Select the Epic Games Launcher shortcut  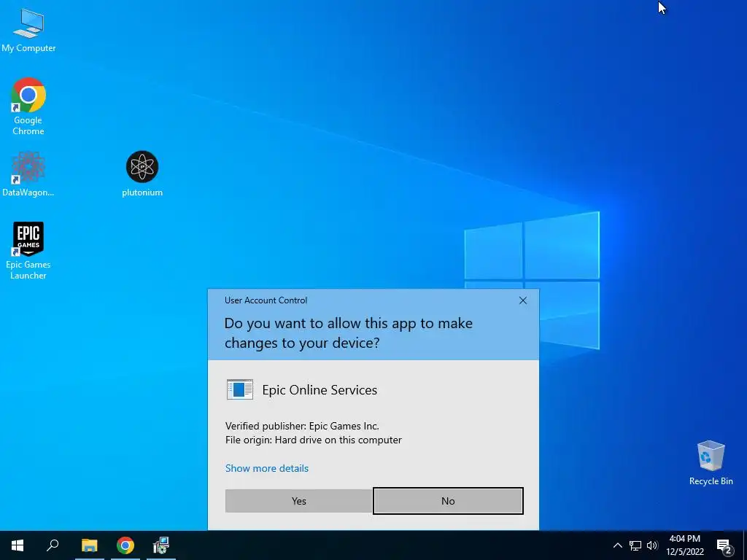click(x=28, y=250)
